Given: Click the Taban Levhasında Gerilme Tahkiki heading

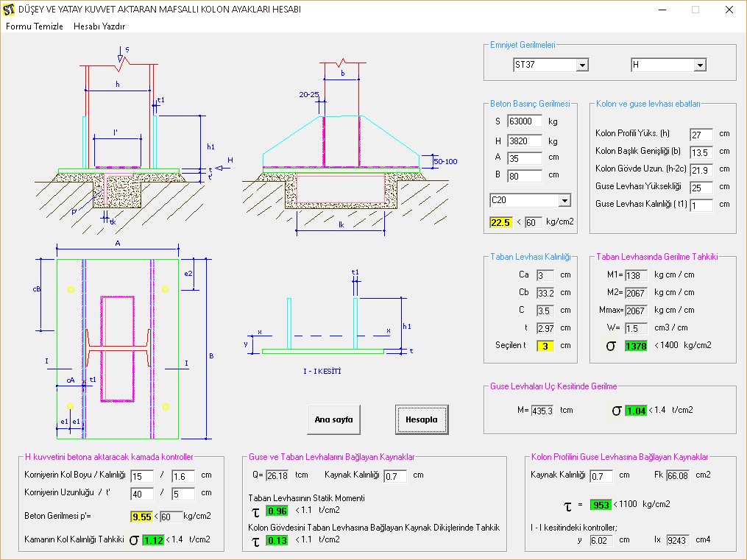Looking at the screenshot, I should 657,257.
